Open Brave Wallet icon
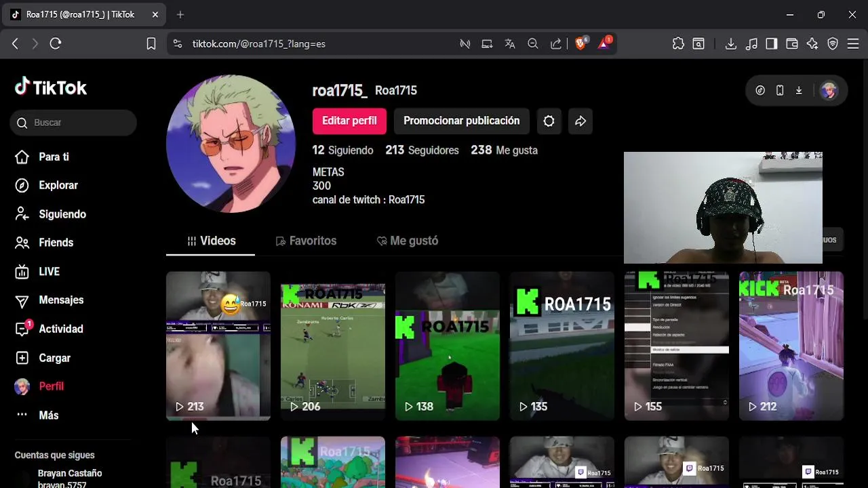The width and height of the screenshot is (868, 488). pos(791,43)
